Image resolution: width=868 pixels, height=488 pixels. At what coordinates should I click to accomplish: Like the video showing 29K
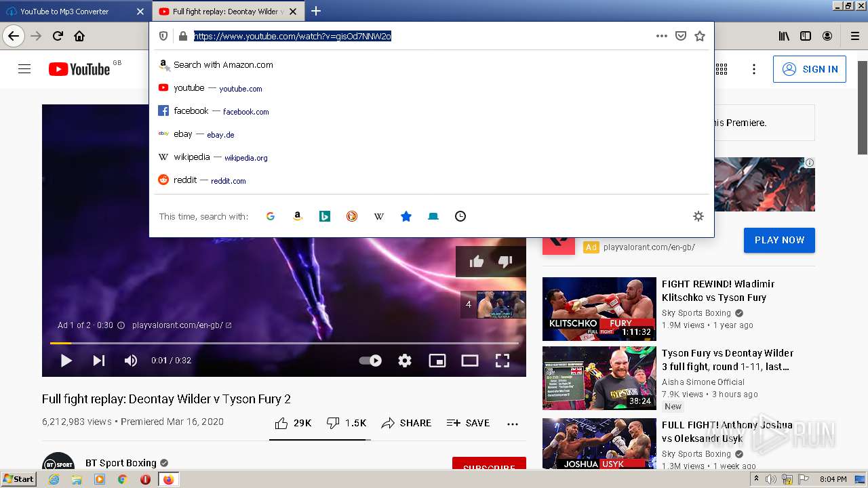coord(293,423)
